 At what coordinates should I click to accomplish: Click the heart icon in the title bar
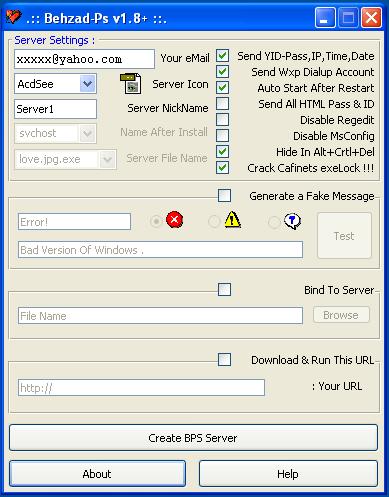coord(14,17)
